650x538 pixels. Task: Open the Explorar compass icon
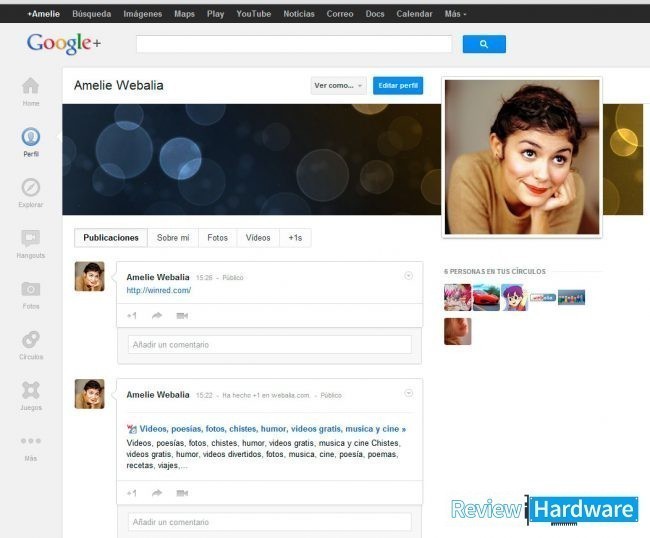pyautogui.click(x=30, y=189)
